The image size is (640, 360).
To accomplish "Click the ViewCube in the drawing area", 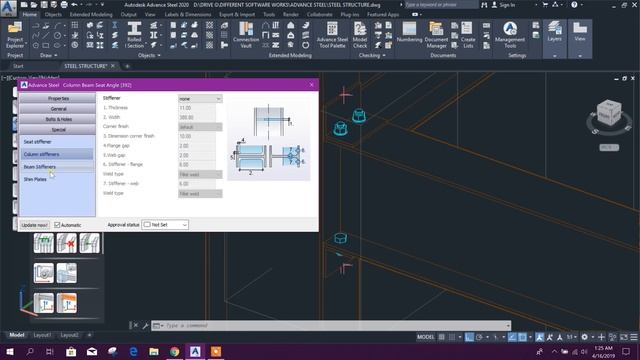I will click(609, 114).
